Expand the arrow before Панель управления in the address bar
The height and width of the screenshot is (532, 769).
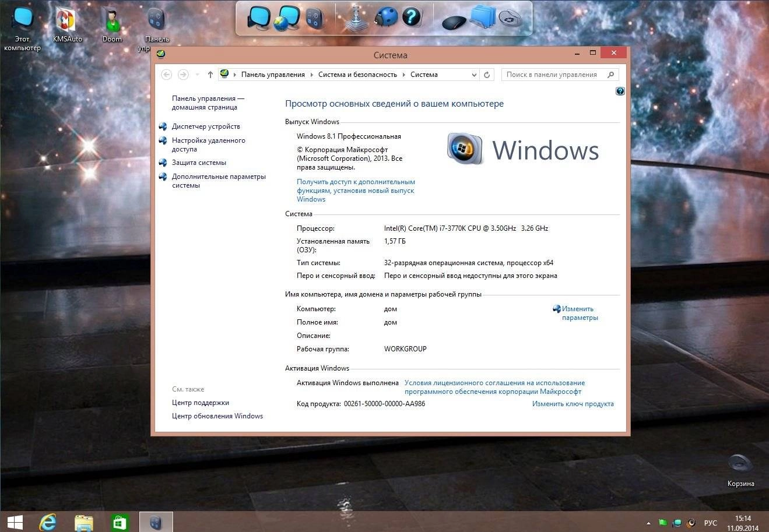click(x=235, y=75)
